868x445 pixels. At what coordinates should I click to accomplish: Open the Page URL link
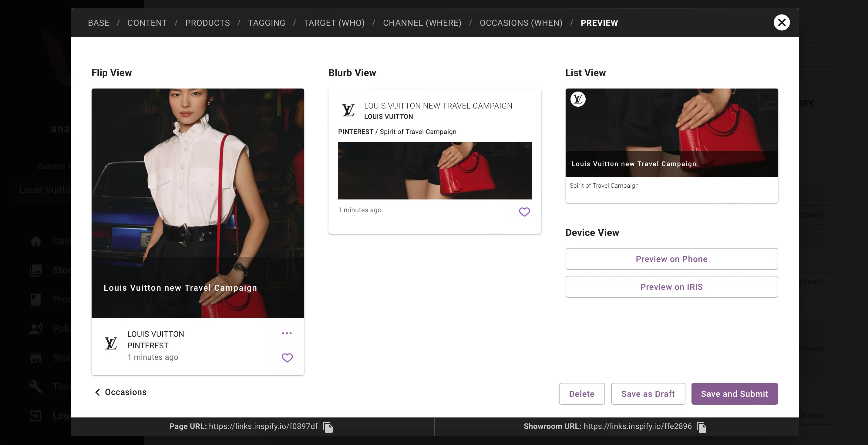263,426
